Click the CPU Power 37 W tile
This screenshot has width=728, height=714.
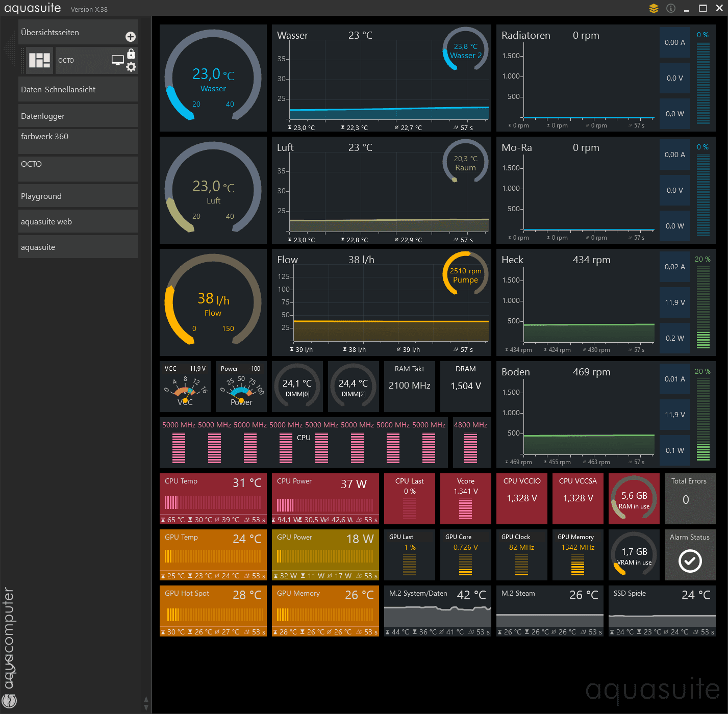(325, 499)
